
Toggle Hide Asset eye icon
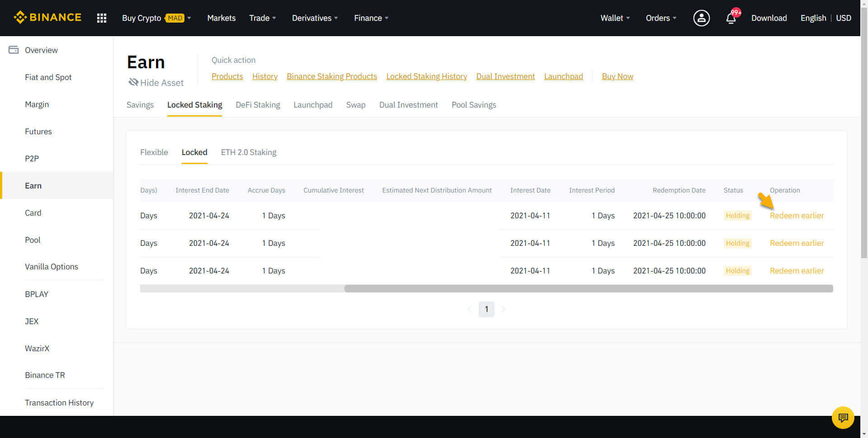133,82
